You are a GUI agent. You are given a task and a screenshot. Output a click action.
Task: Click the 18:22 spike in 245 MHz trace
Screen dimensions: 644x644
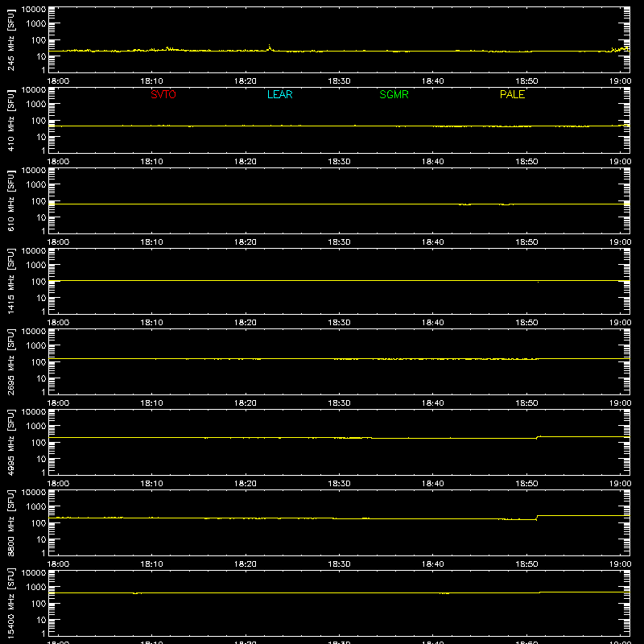[x=270, y=47]
